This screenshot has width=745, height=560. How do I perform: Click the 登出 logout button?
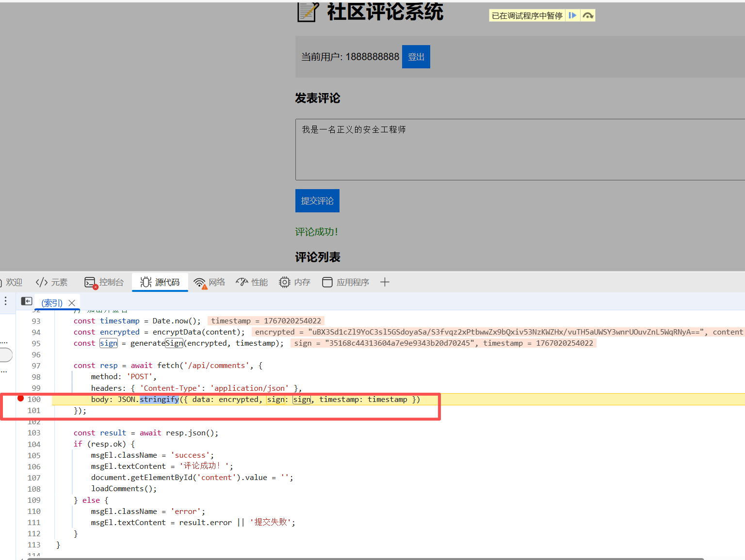416,57
